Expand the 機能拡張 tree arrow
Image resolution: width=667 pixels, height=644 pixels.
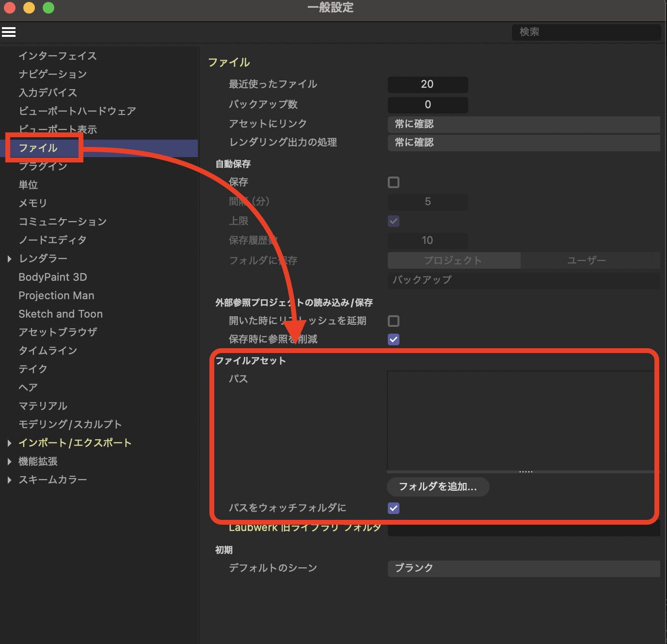(x=9, y=462)
